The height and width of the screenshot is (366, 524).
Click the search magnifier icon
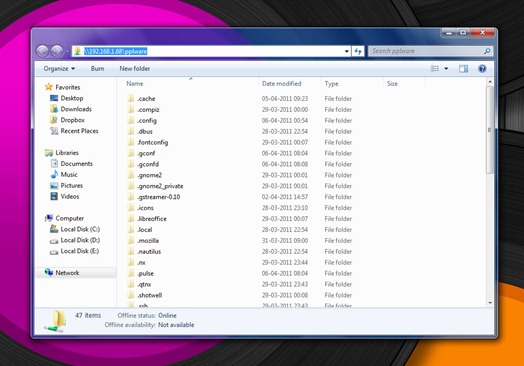tap(487, 51)
